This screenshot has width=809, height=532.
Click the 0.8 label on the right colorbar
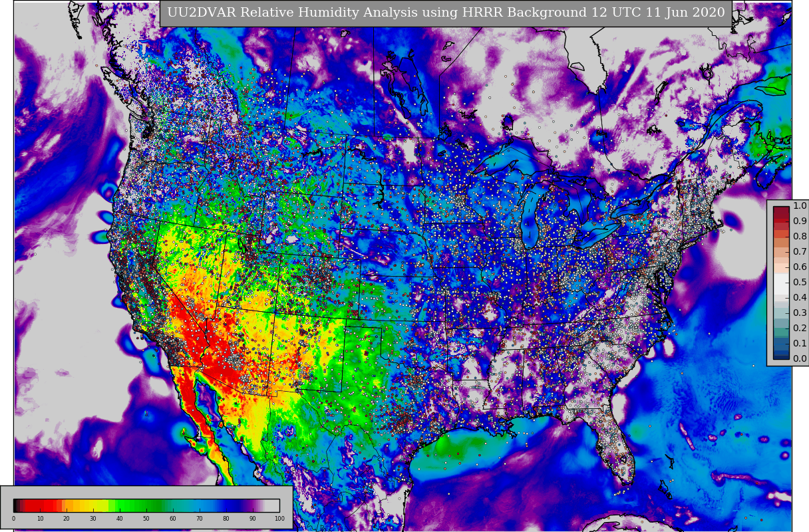[800, 237]
